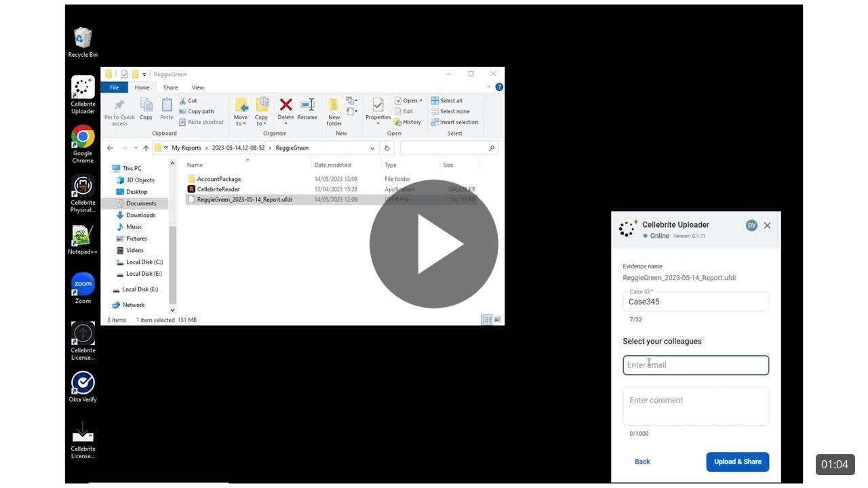The width and height of the screenshot is (868, 488).
Task: Click the Back button in Uploader
Action: click(642, 462)
